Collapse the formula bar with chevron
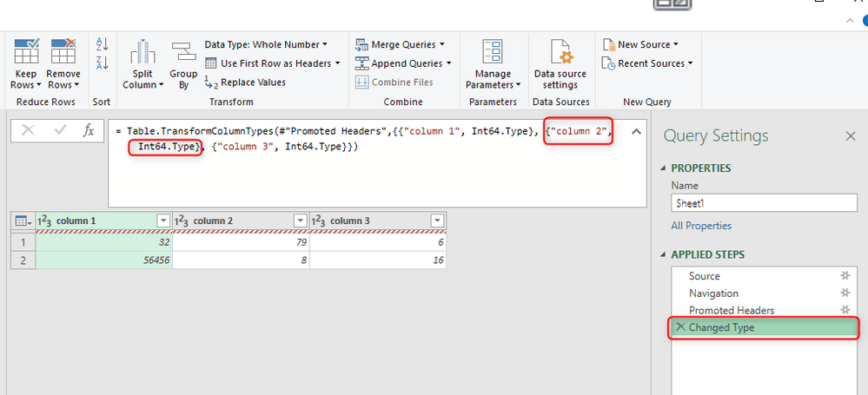This screenshot has width=868, height=395. click(637, 131)
